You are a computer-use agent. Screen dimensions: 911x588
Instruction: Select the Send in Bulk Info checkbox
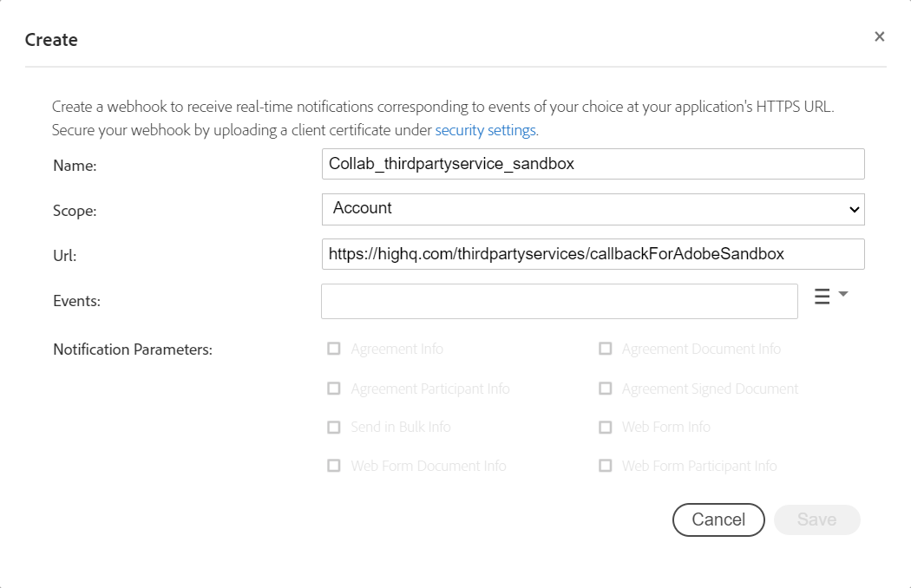tap(334, 427)
